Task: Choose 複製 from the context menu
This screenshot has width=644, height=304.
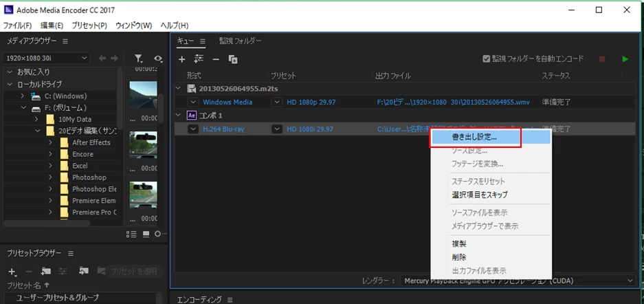Action: tap(491, 243)
